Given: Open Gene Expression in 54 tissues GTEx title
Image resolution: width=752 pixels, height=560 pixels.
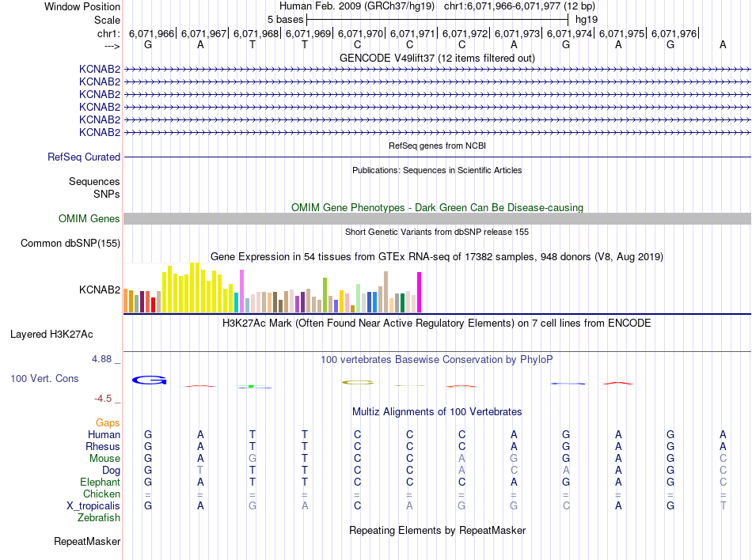Looking at the screenshot, I should [x=437, y=257].
